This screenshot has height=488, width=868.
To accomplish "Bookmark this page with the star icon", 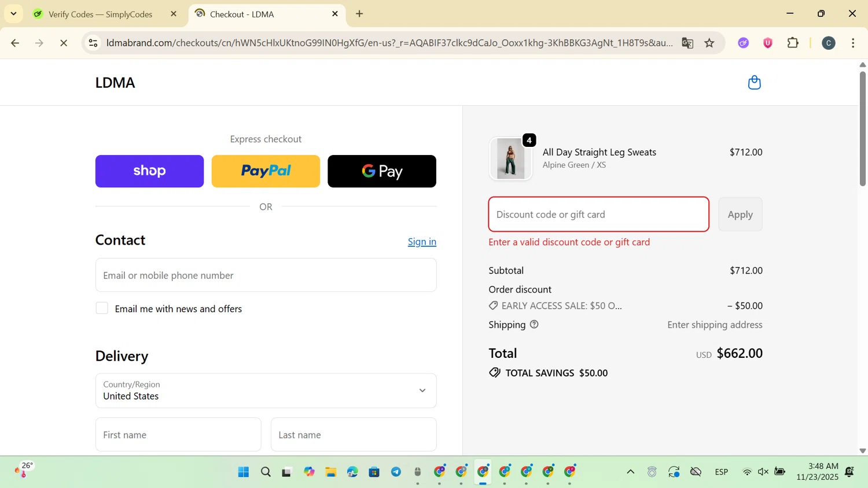I will coord(709,43).
